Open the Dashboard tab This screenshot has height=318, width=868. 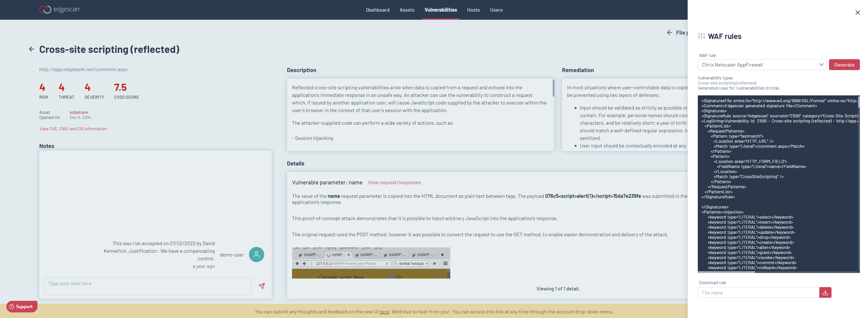click(x=377, y=10)
